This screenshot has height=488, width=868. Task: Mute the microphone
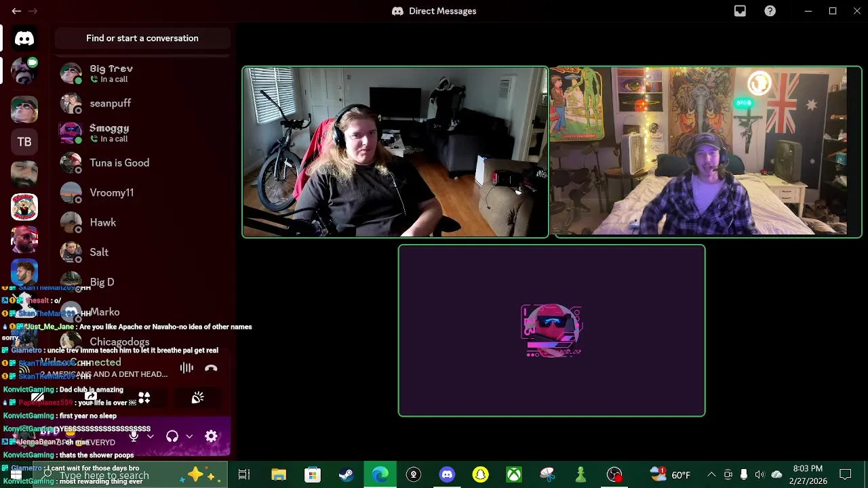coord(134,436)
